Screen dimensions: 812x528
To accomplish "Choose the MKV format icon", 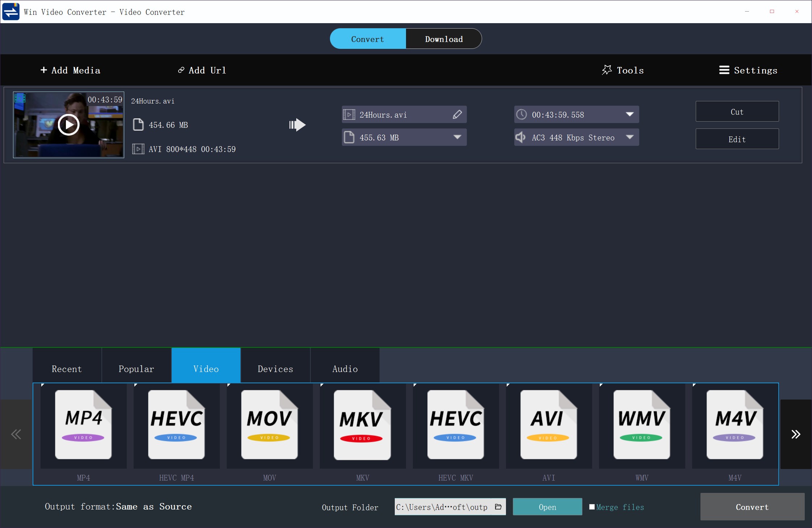I will [x=362, y=425].
